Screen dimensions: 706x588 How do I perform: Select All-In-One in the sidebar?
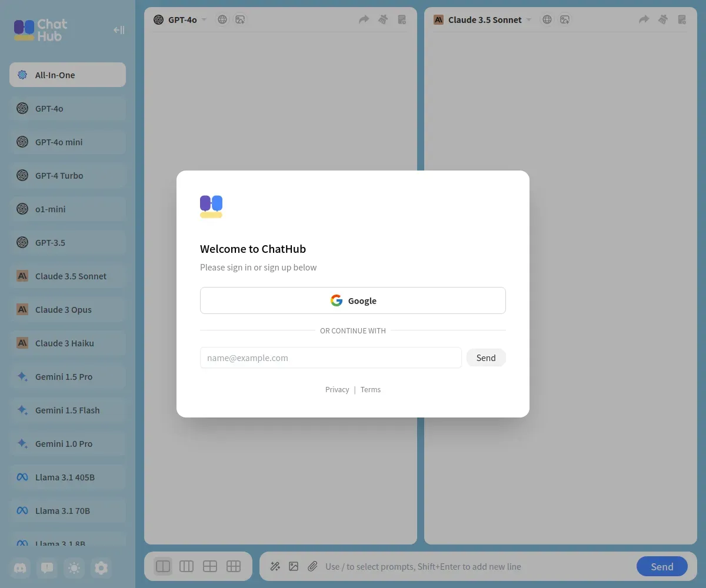pyautogui.click(x=68, y=75)
